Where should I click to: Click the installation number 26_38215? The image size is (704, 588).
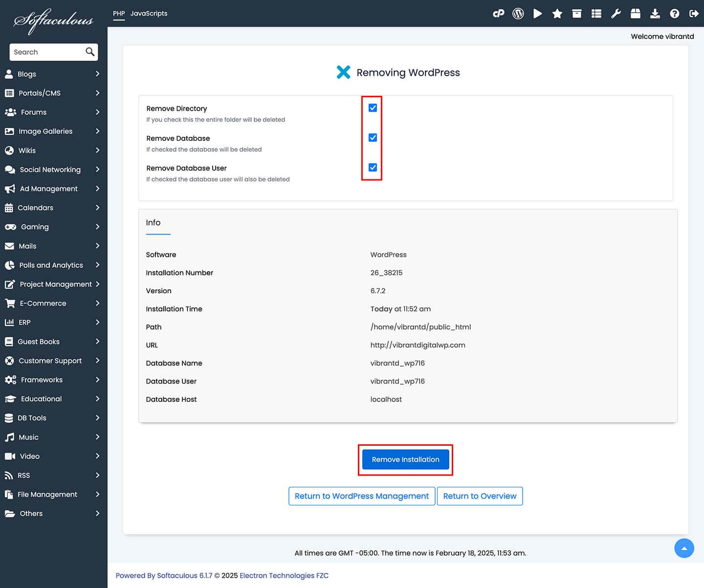click(x=386, y=273)
